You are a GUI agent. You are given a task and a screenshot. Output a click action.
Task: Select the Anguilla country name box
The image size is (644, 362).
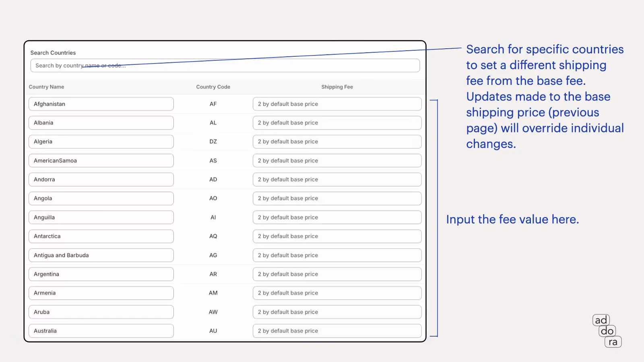(101, 217)
